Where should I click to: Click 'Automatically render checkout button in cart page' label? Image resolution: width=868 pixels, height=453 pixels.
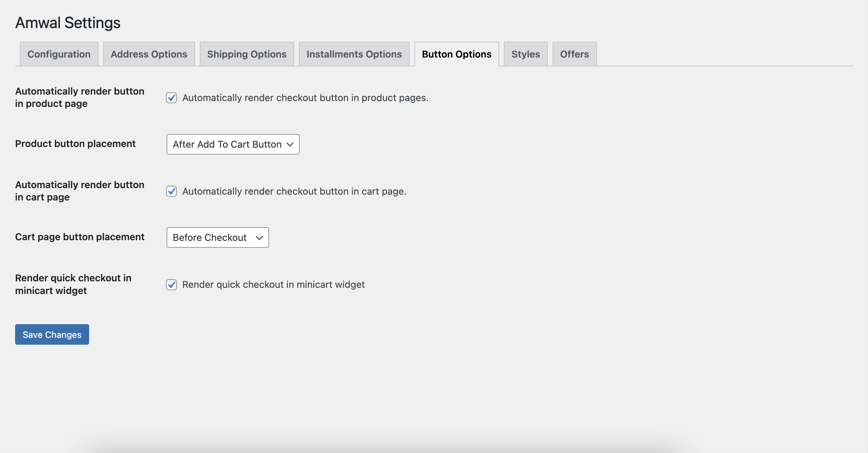294,191
